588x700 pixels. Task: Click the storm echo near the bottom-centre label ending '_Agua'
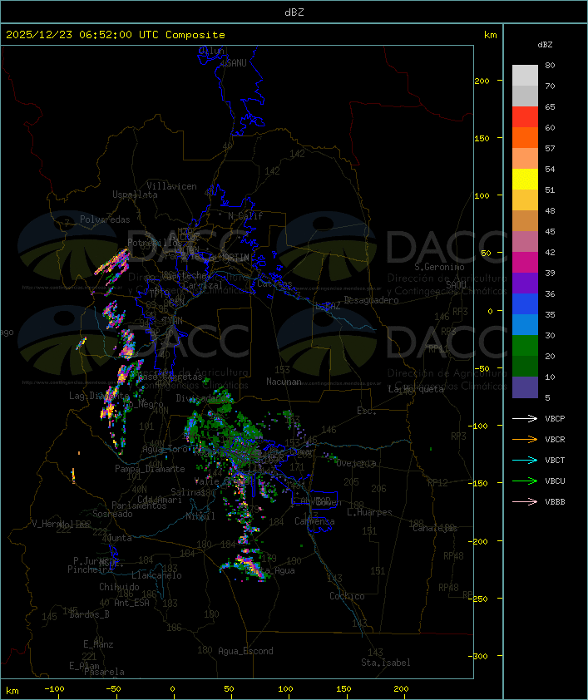click(246, 564)
